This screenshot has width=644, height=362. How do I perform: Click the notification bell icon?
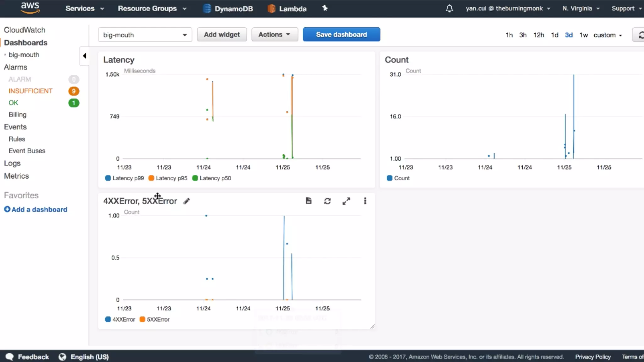449,8
